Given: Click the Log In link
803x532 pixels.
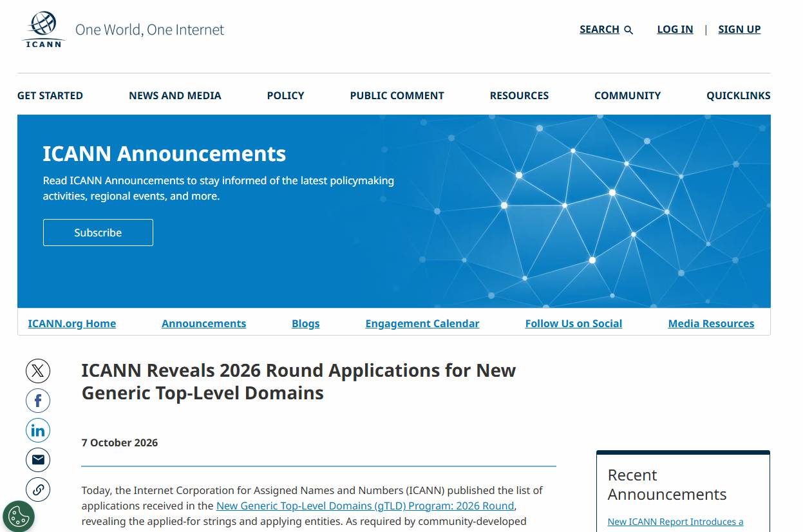Looking at the screenshot, I should pyautogui.click(x=675, y=30).
